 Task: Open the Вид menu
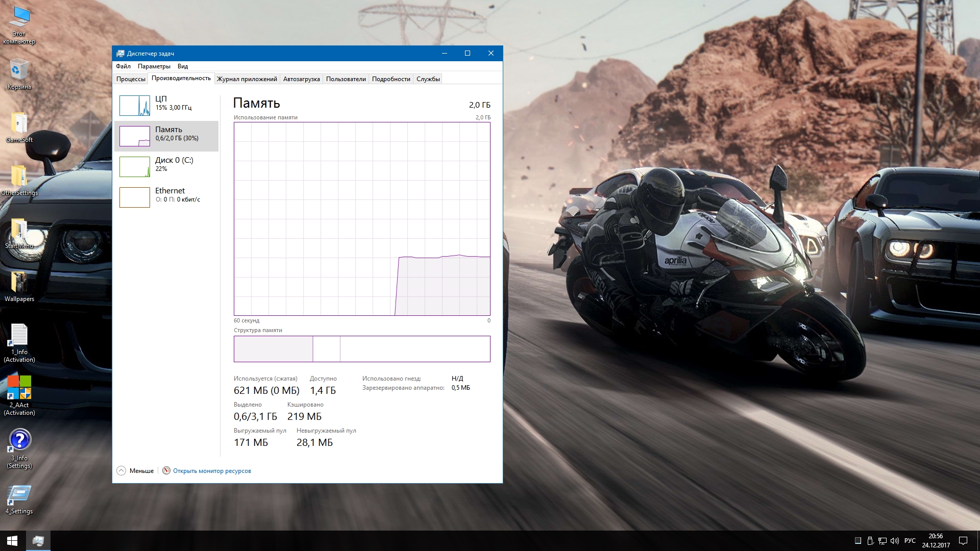pos(183,66)
